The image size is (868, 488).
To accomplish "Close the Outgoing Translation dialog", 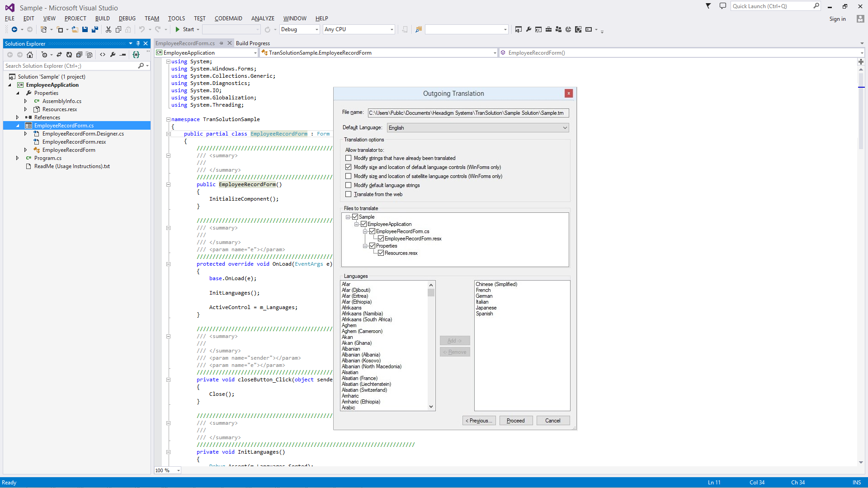I will [569, 94].
